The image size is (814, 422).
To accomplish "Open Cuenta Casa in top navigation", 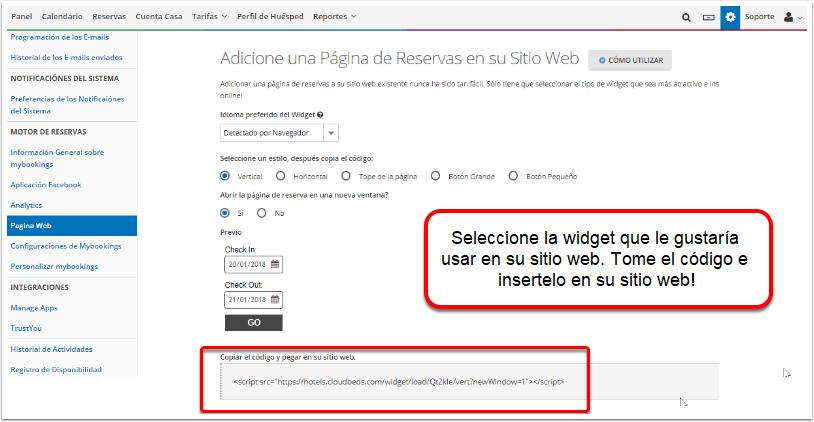I will pyautogui.click(x=159, y=17).
